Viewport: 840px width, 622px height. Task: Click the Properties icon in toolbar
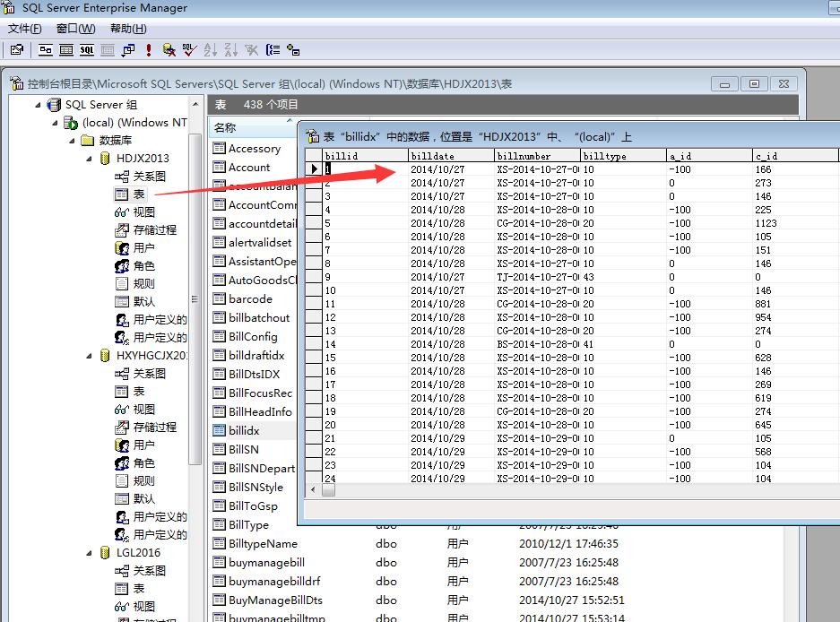pos(17,50)
